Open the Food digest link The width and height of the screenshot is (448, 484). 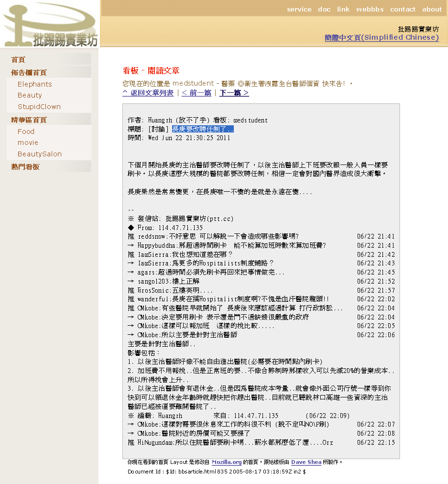click(x=26, y=132)
